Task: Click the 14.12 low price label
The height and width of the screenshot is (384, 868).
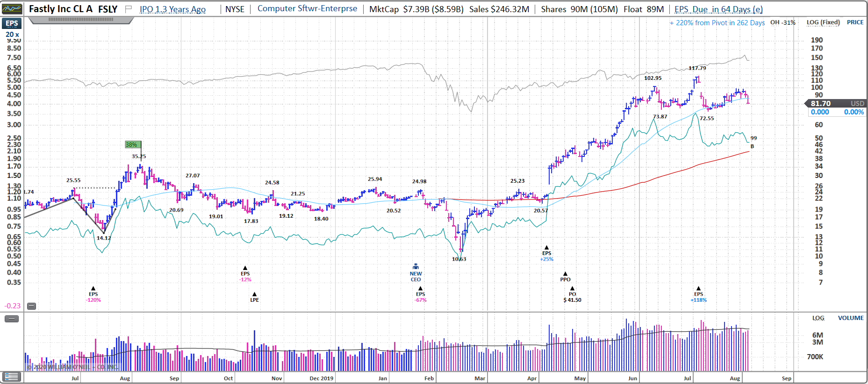Action: [x=104, y=238]
